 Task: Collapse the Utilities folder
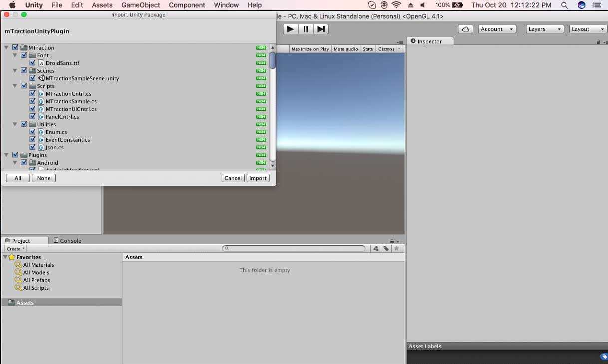coord(15,124)
